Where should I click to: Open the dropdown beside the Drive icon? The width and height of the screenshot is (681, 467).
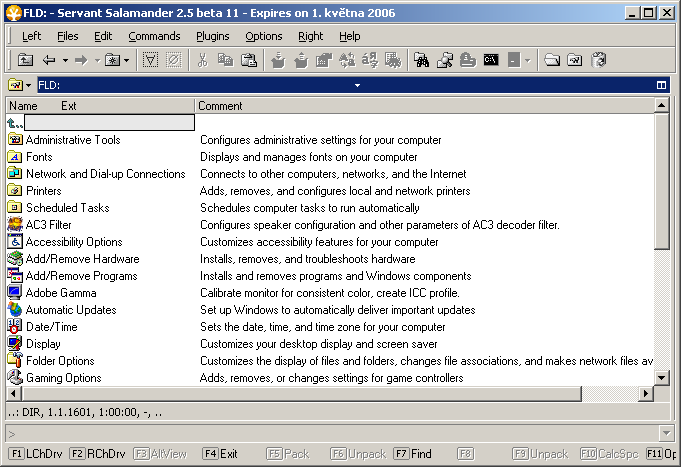[528, 60]
